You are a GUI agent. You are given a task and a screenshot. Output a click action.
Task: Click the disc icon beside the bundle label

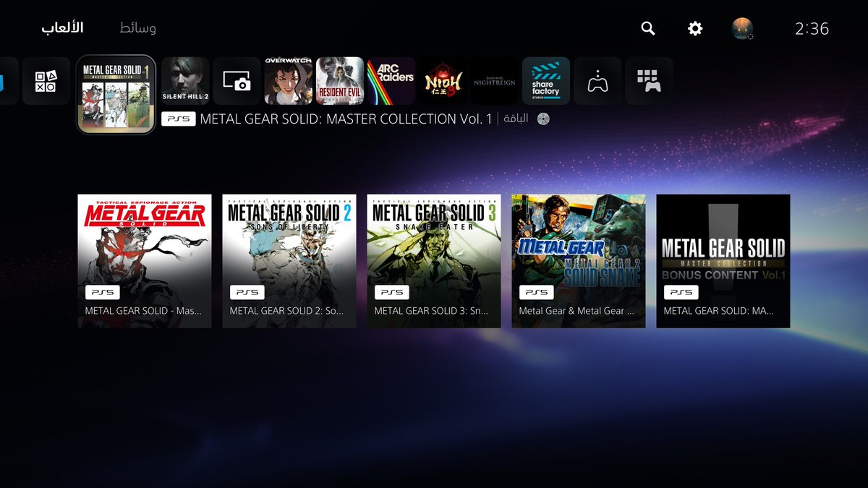pos(543,119)
